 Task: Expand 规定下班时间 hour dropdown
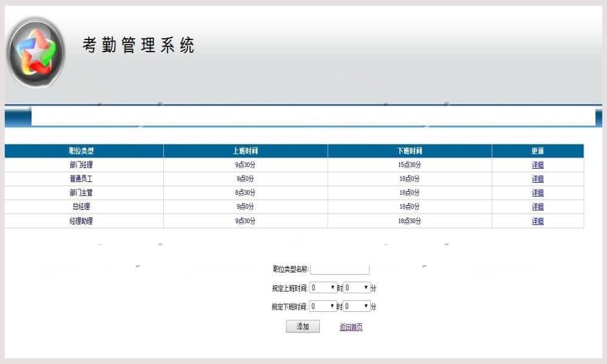(x=324, y=306)
